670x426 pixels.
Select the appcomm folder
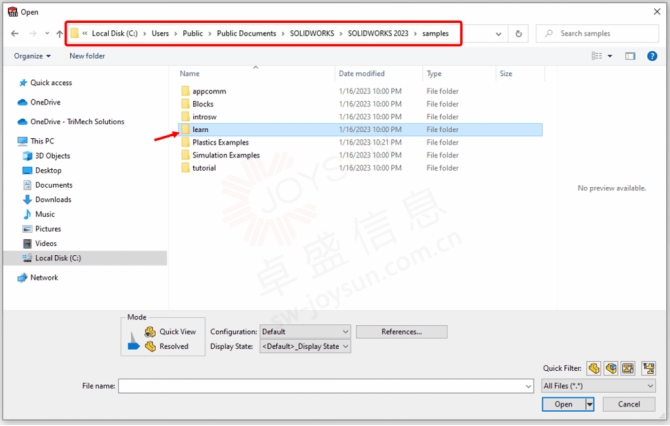pyautogui.click(x=209, y=91)
